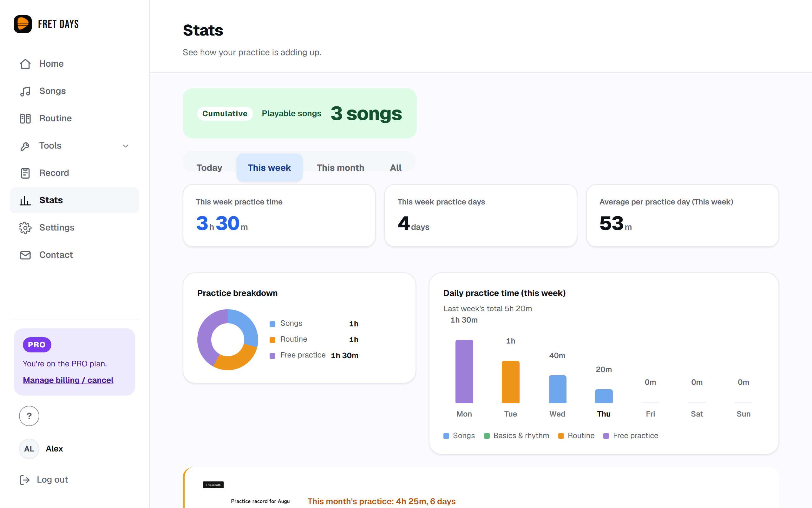
Task: Click the Alex username
Action: [54, 449]
